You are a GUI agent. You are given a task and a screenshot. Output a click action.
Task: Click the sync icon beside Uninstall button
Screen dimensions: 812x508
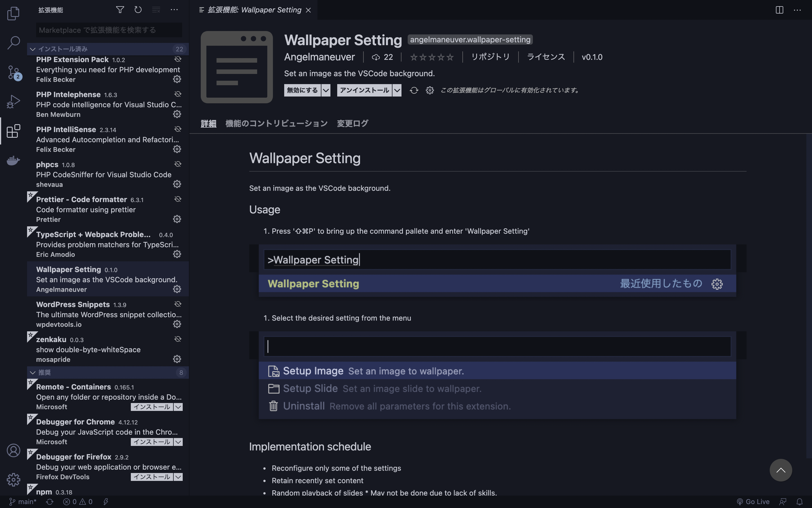pyautogui.click(x=414, y=90)
